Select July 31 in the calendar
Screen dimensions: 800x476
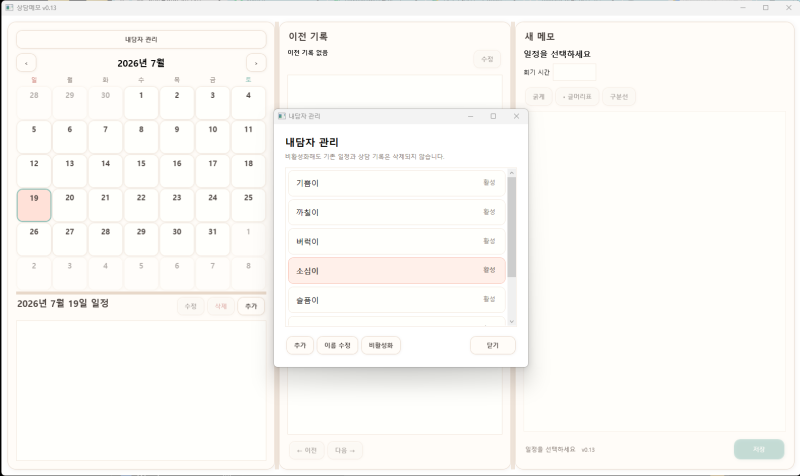point(213,239)
